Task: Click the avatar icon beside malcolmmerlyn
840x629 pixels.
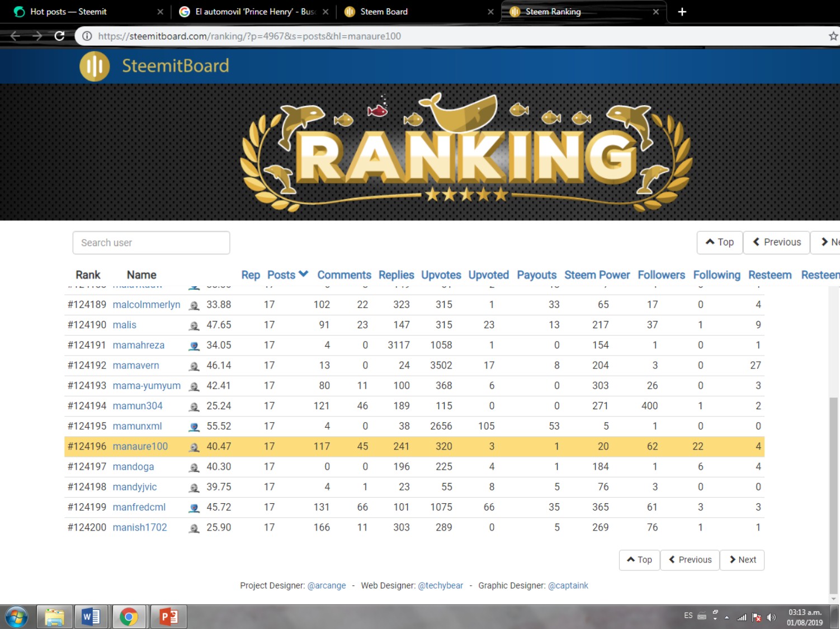Action: [194, 305]
